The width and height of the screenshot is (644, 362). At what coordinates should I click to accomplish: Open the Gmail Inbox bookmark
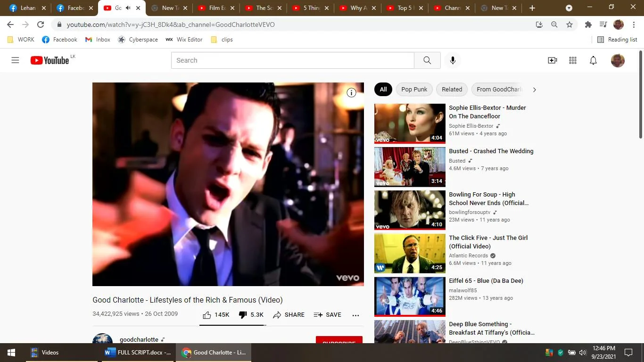98,40
